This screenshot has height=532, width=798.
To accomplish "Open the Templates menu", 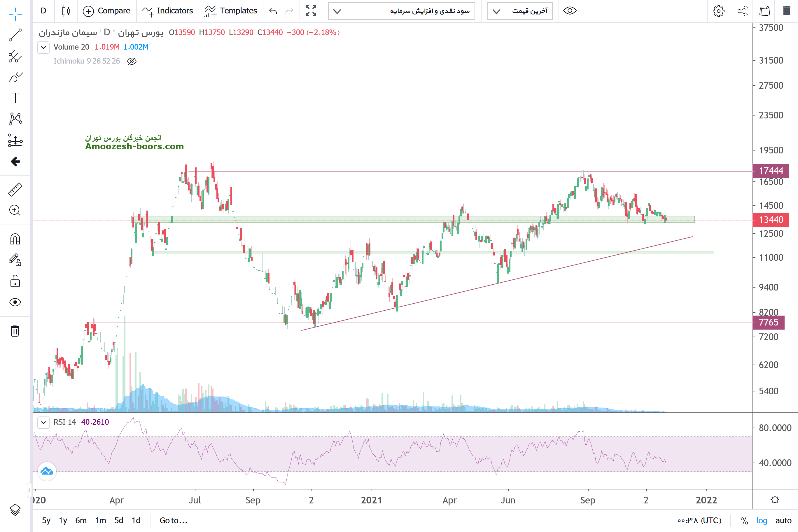I will click(x=231, y=11).
